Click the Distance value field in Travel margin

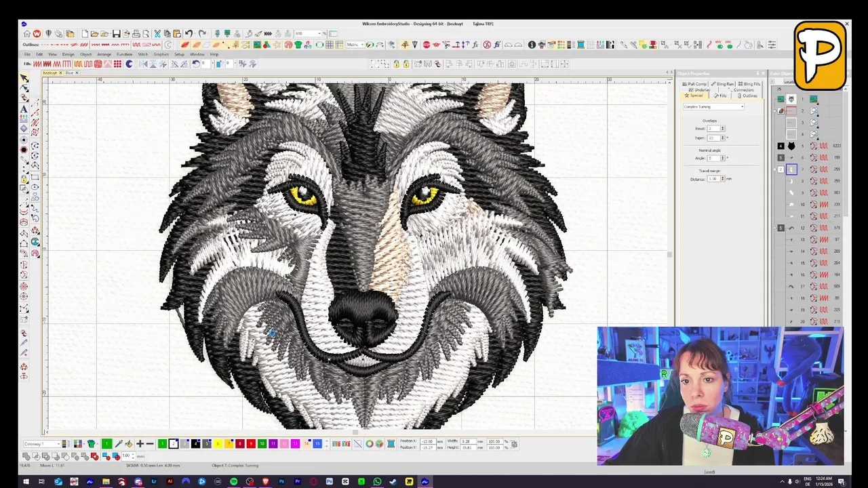click(713, 179)
